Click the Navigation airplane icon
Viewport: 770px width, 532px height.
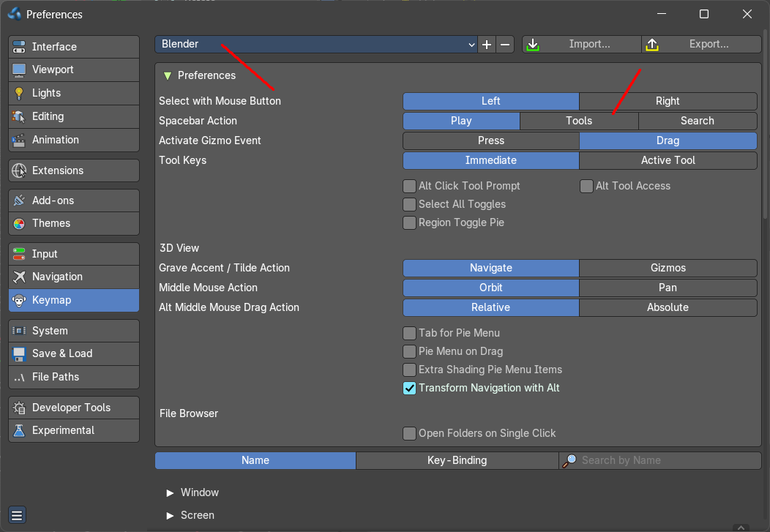(x=19, y=277)
